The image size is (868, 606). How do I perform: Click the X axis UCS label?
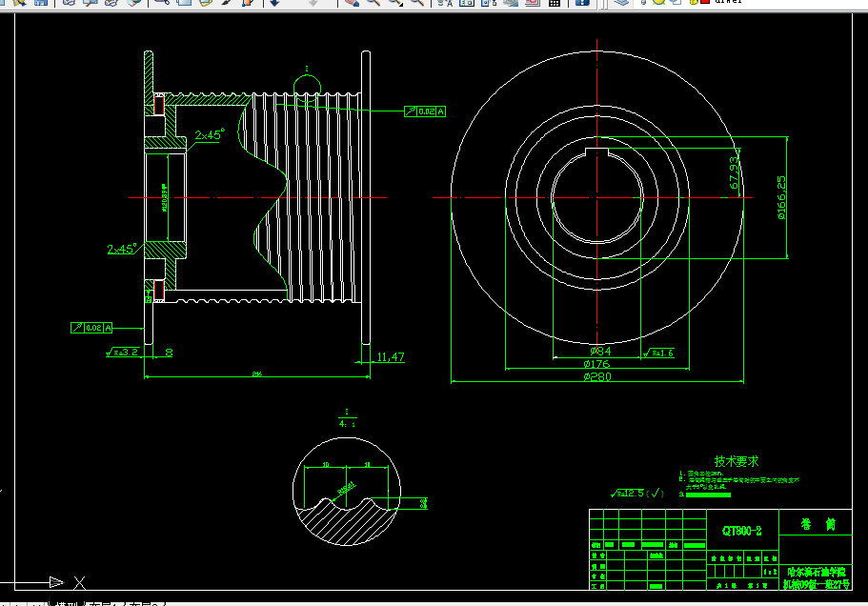[x=79, y=583]
